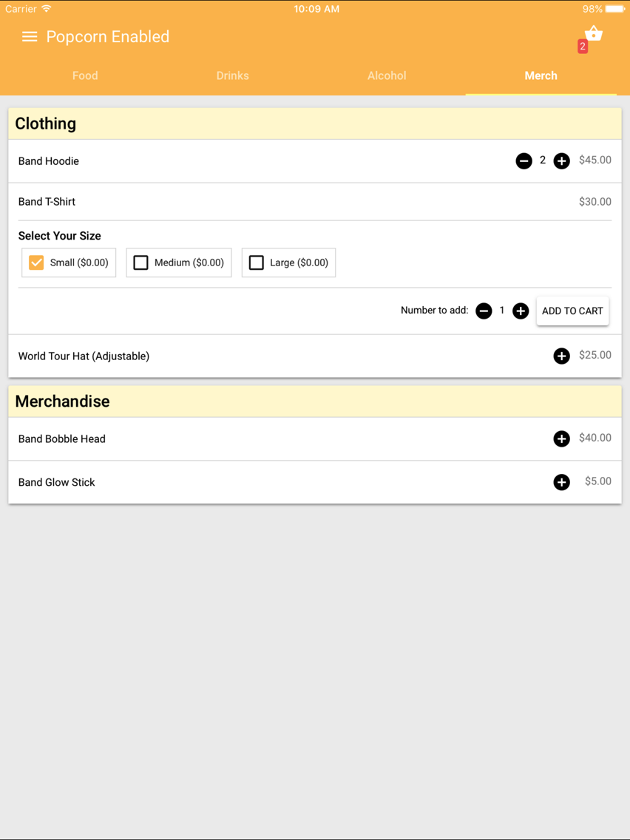This screenshot has height=840, width=630.
Task: Switch to the Food tab
Action: coord(85,75)
